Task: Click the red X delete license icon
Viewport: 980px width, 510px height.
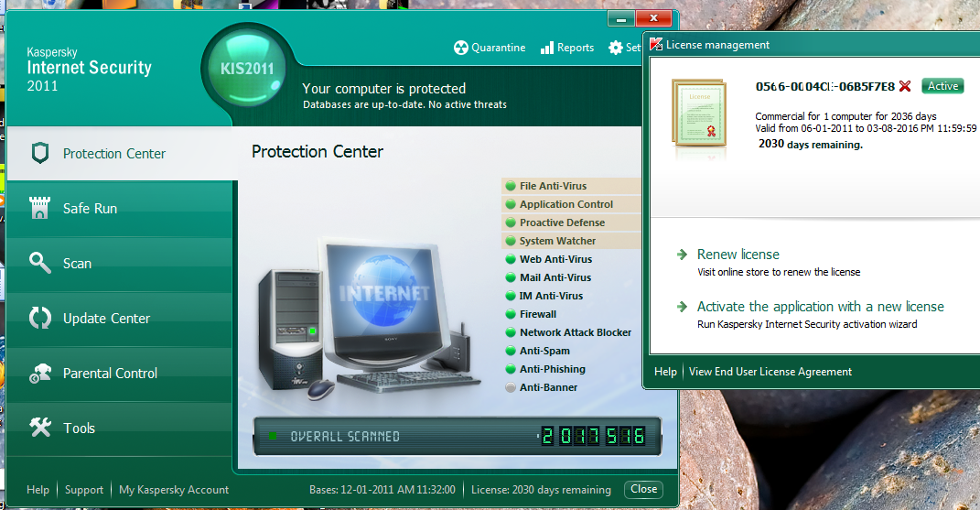Action: tap(905, 86)
